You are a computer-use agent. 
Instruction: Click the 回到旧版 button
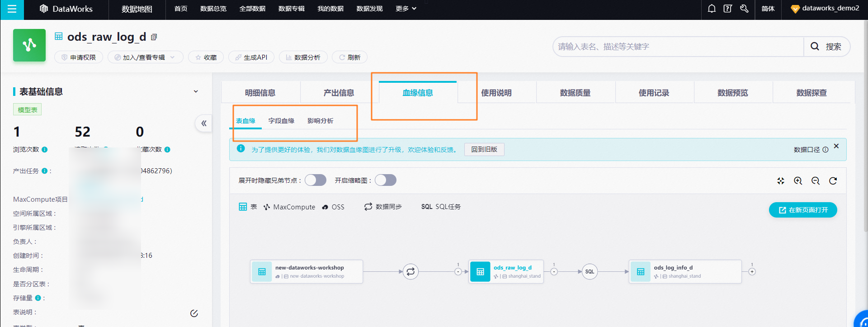[484, 149]
